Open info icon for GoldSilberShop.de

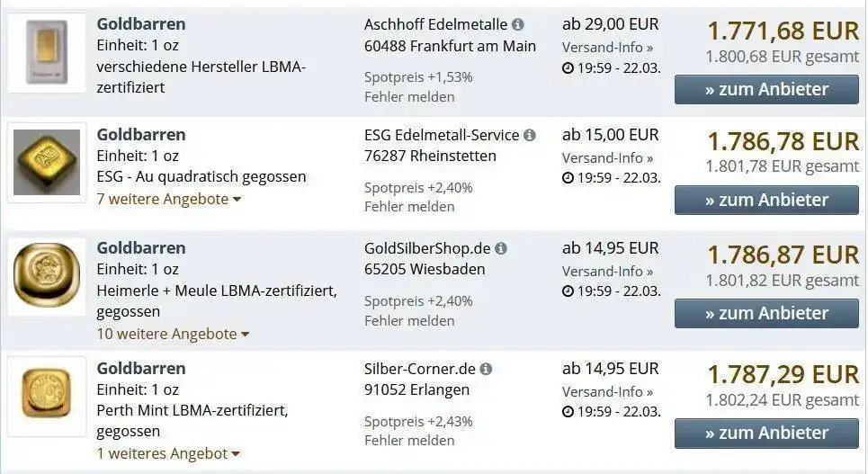[x=501, y=248]
